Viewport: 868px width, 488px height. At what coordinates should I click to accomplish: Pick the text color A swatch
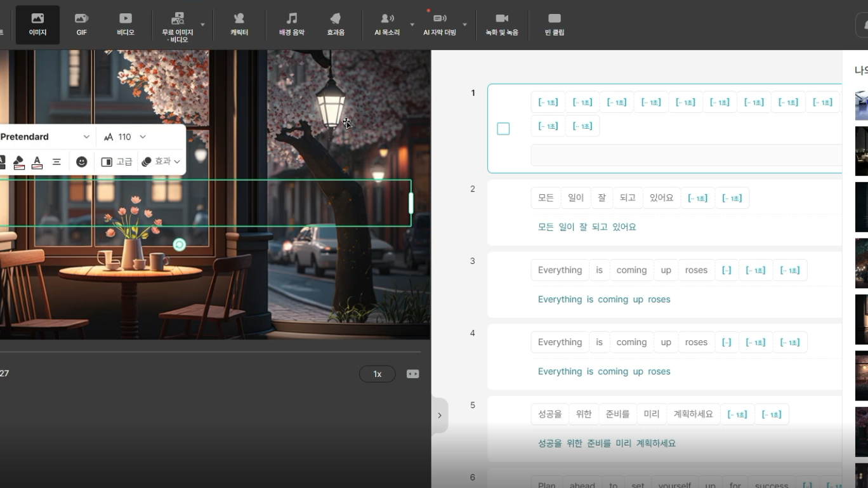37,162
